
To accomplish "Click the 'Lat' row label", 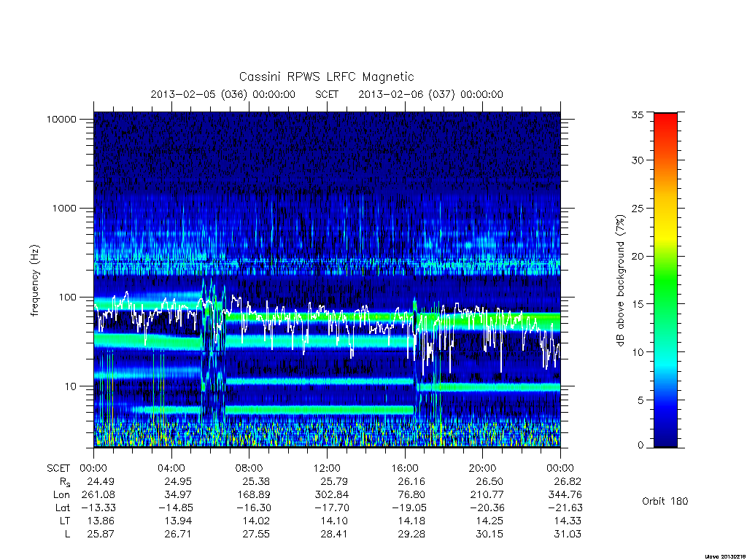I will click(62, 507).
